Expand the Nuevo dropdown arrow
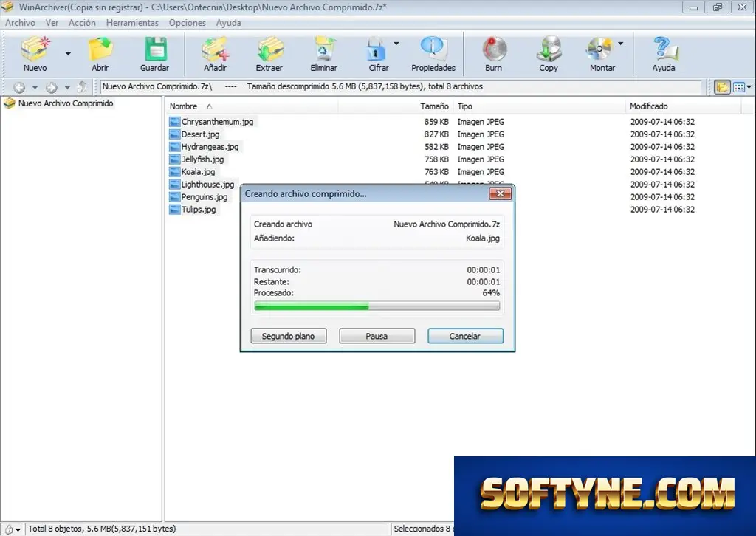756x536 pixels. point(68,53)
